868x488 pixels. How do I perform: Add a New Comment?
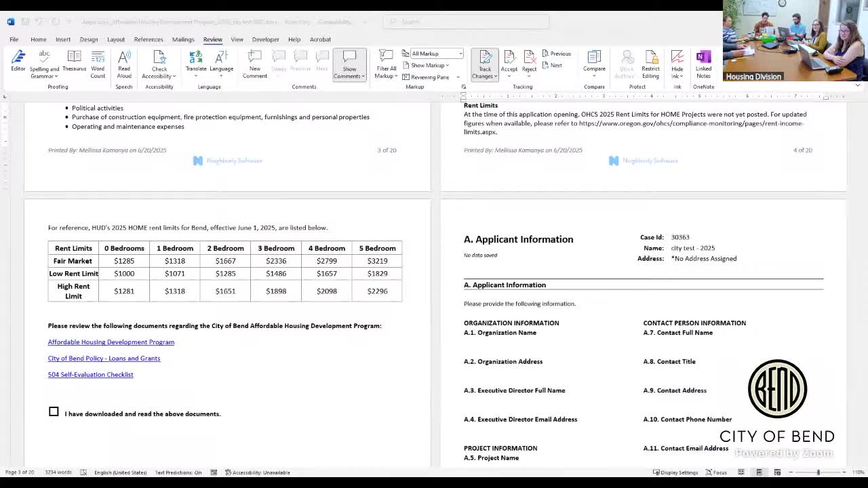[255, 61]
